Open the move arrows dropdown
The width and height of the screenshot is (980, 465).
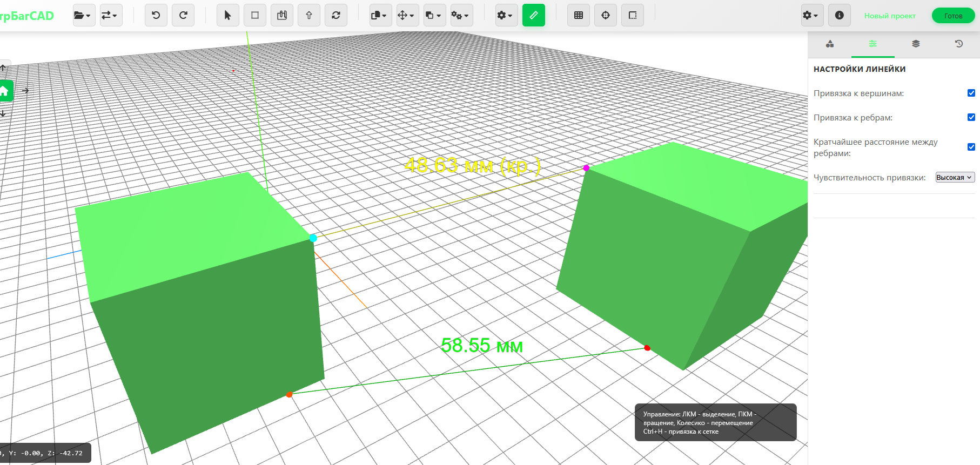tap(406, 15)
